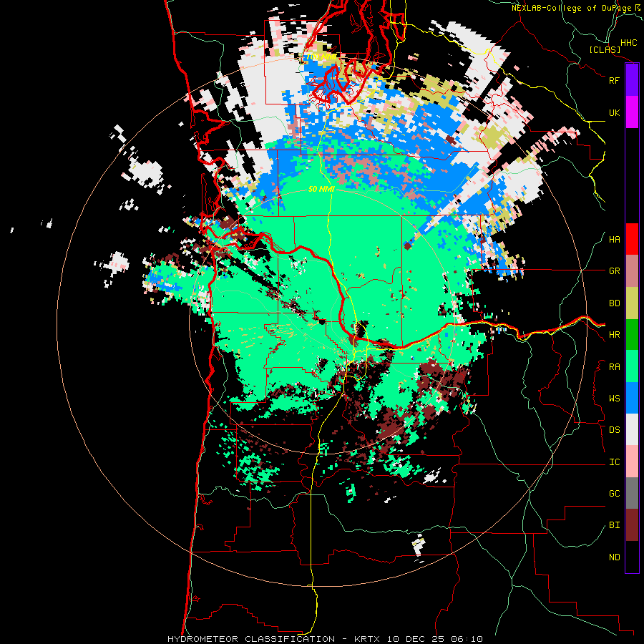Click the GR legend label text
Screen dimensions: 644x644
pos(615,271)
